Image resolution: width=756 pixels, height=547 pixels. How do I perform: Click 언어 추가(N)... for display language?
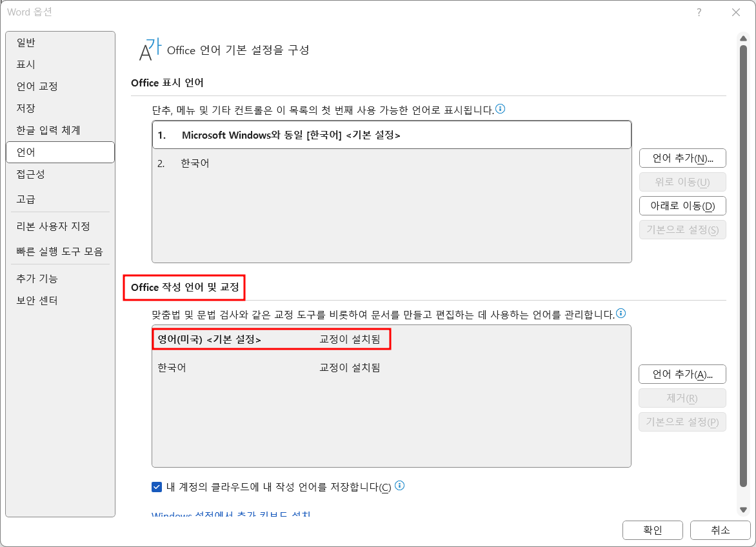[682, 158]
